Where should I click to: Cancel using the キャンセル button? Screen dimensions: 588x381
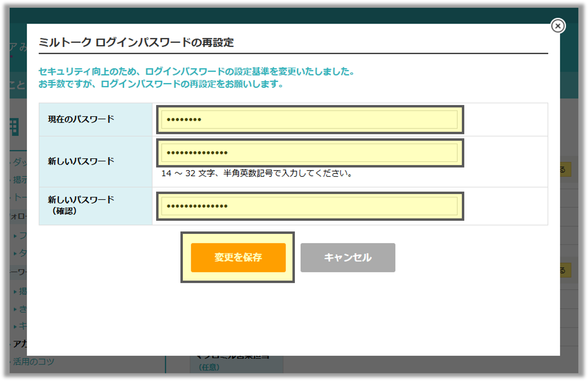[348, 257]
